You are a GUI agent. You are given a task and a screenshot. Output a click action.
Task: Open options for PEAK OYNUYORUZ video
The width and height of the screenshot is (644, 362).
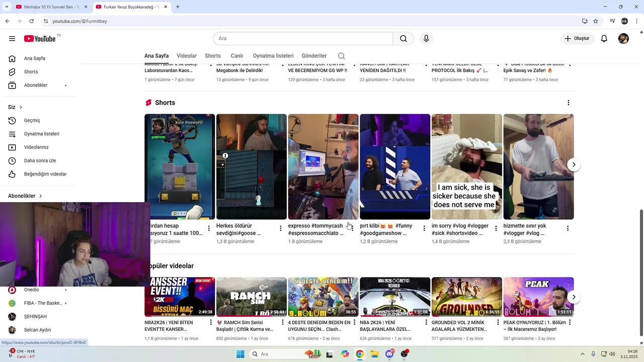pyautogui.click(x=570, y=322)
